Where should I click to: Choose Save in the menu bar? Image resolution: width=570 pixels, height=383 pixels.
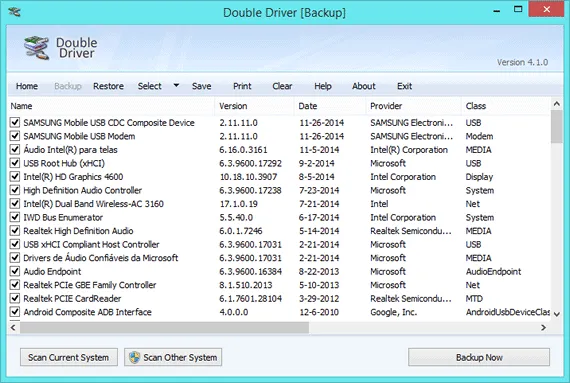(x=201, y=86)
